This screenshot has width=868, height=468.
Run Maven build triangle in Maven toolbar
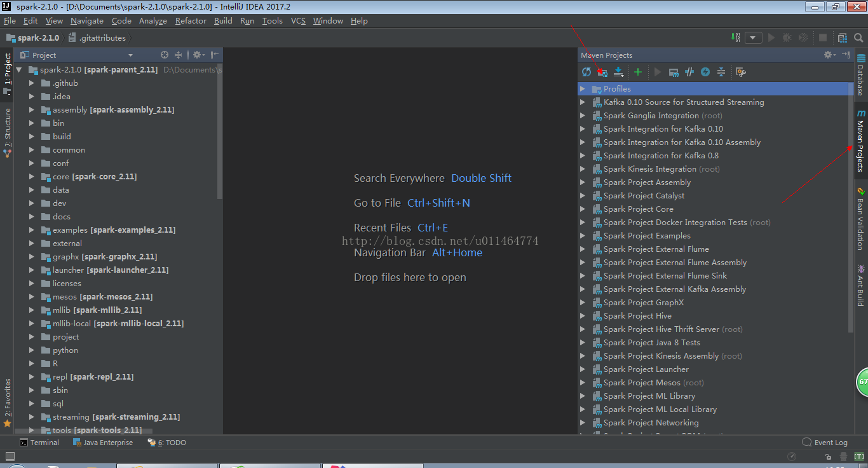(658, 72)
